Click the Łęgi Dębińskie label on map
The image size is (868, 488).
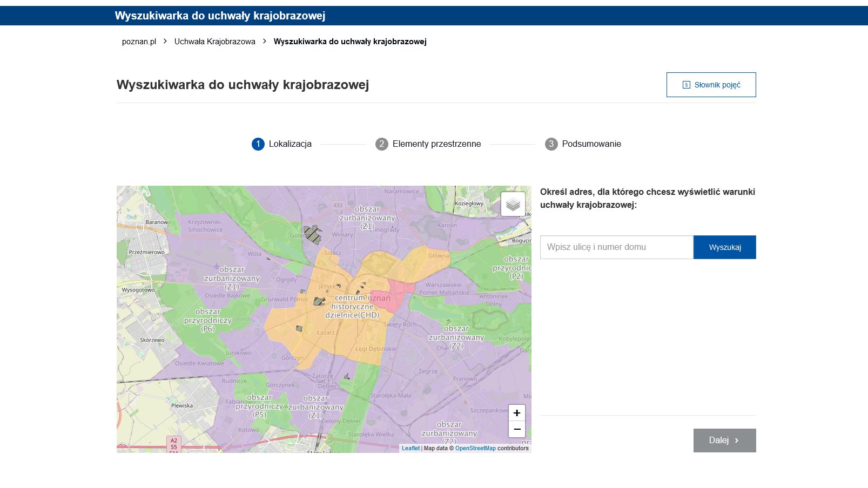pyautogui.click(x=376, y=349)
